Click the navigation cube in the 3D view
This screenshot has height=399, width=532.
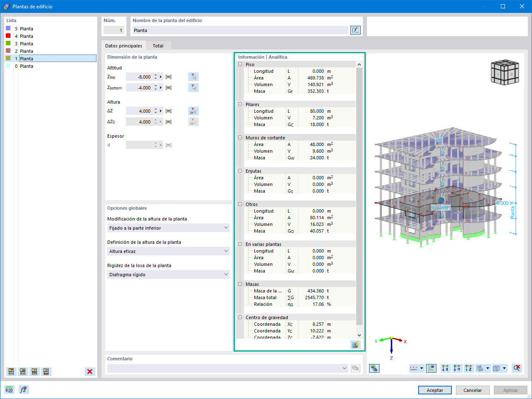click(505, 73)
